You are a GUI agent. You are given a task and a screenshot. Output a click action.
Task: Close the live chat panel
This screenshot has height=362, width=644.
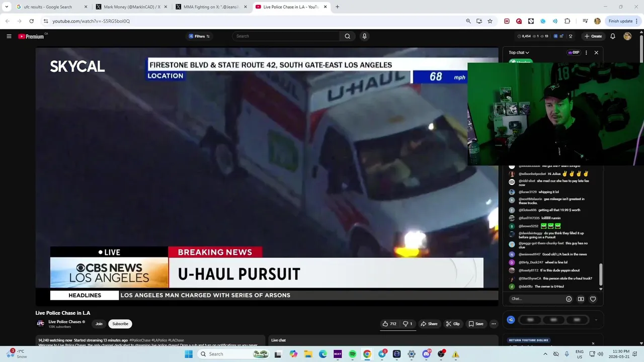596,52
